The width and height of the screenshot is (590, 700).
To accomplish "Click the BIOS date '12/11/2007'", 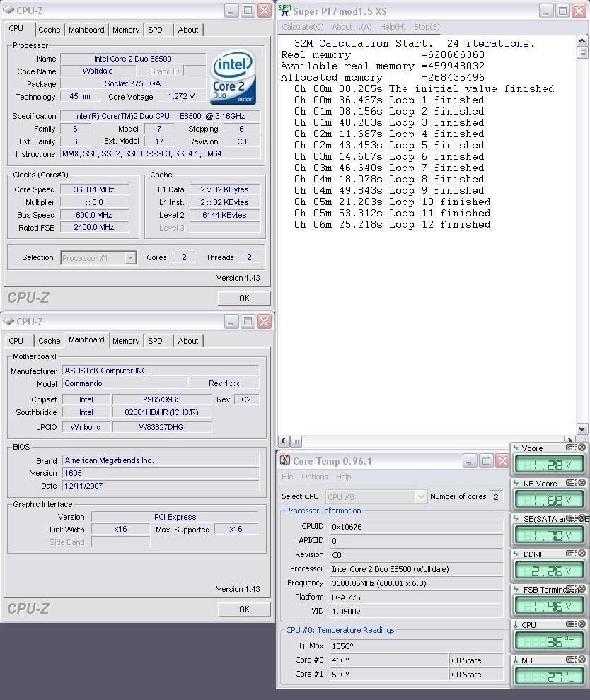I will click(161, 486).
